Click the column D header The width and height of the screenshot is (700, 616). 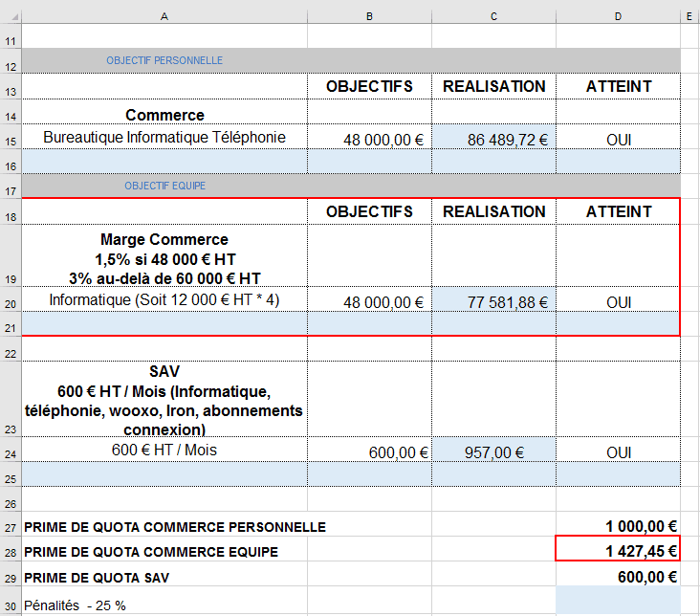coord(618,16)
